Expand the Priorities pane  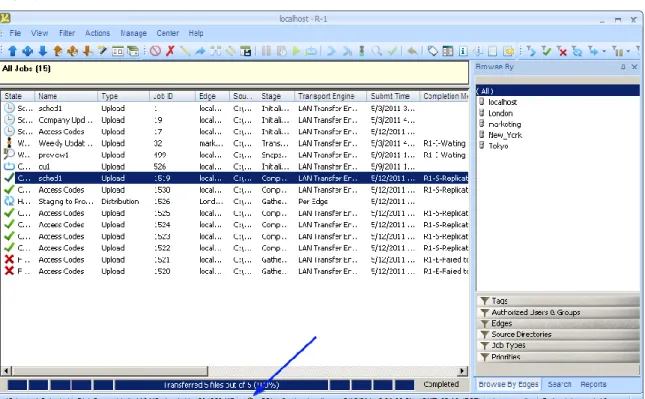click(558, 357)
